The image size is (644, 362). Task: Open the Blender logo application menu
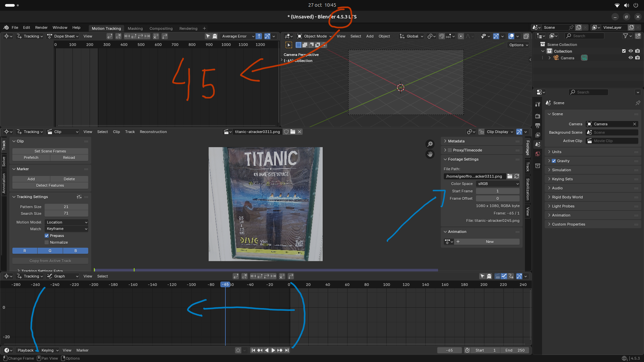tap(6, 27)
